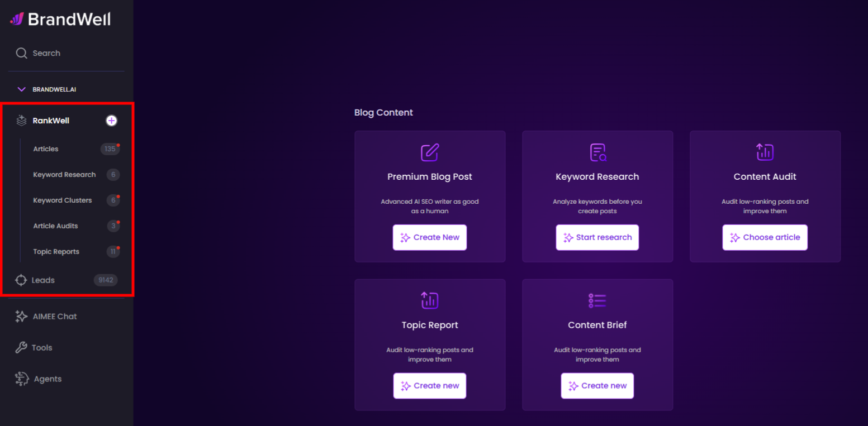Open Topic Reports in the sidebar

pos(56,252)
